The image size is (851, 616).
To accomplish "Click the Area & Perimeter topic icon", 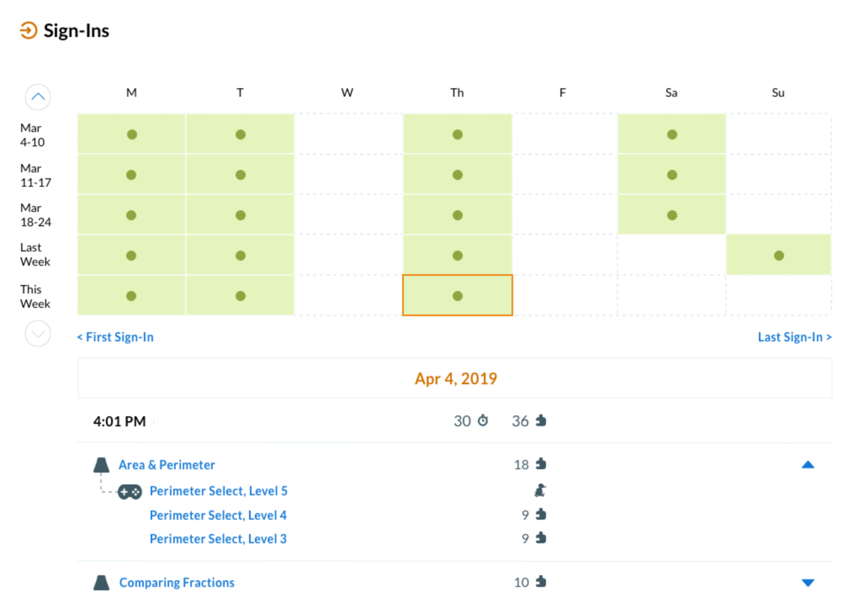I will tap(101, 465).
